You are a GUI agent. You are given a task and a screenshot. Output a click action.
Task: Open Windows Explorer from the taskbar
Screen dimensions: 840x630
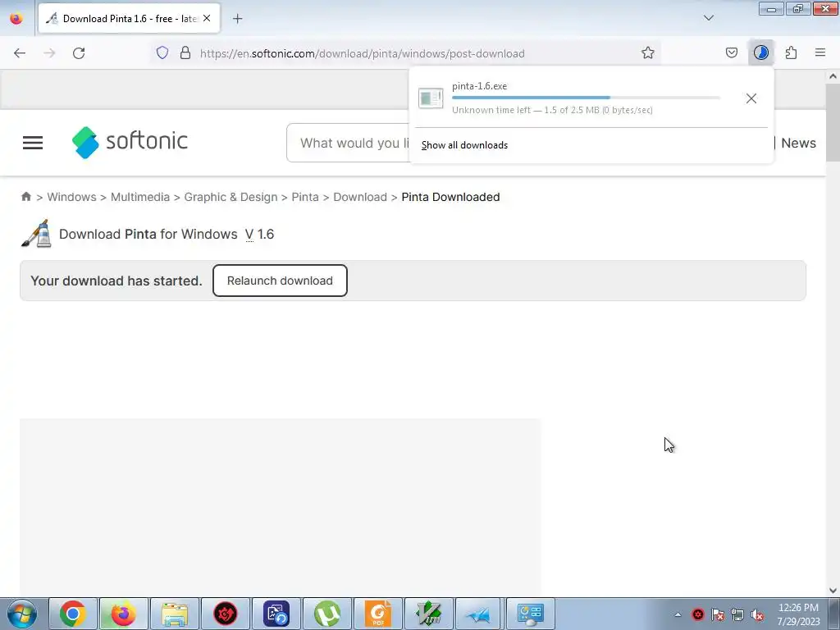click(x=175, y=614)
